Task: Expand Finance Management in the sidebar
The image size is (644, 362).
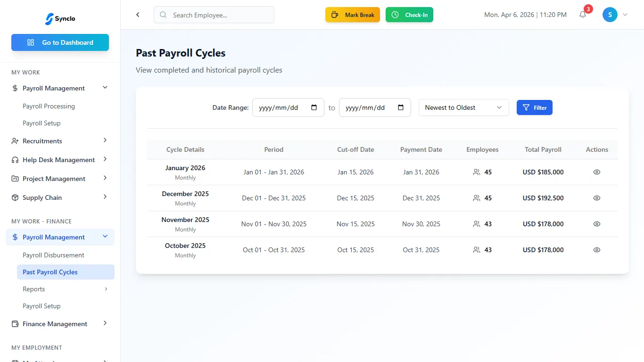Action: (x=60, y=324)
